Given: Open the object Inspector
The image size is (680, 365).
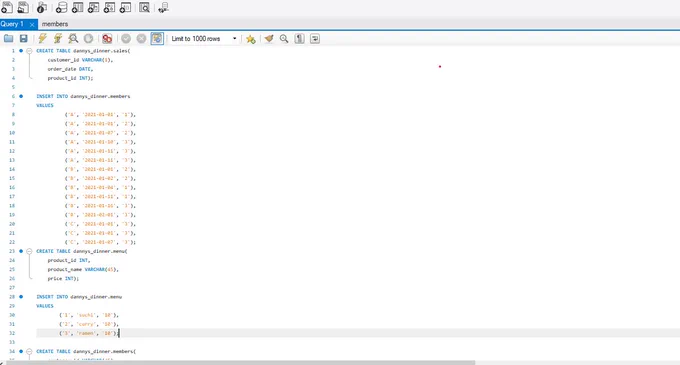Looking at the screenshot, I should coord(42,7).
